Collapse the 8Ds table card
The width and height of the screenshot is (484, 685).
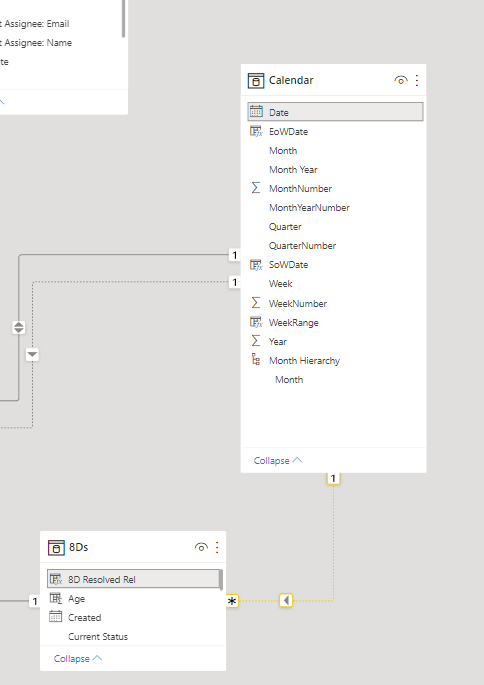78,658
